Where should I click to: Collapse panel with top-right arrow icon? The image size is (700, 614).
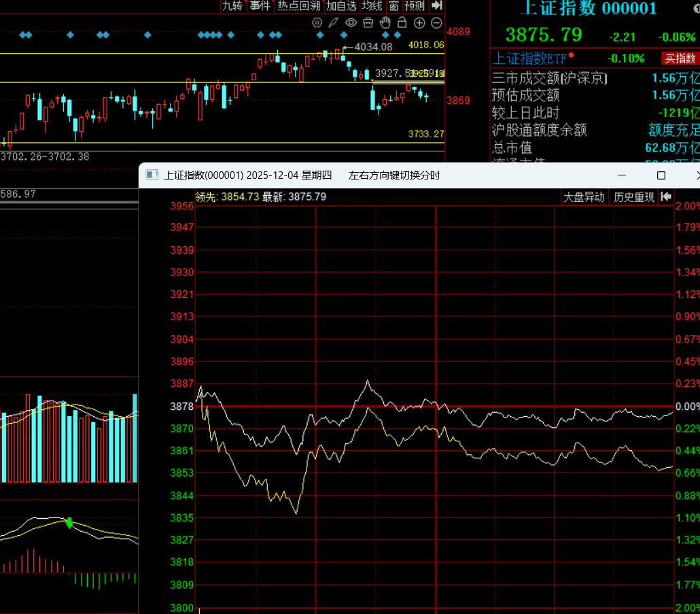tap(437, 6)
